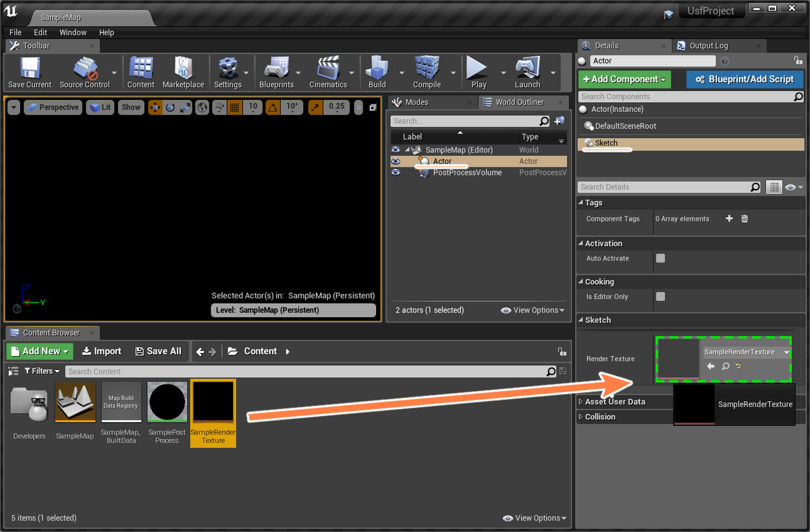This screenshot has height=532, width=810.
Task: Toggle the world/local coordinate globe icon
Action: coord(202,107)
